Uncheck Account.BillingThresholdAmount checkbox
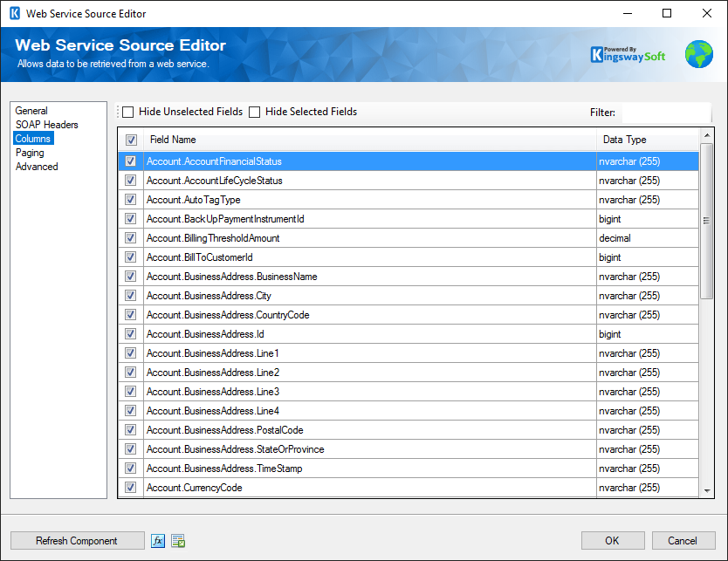The width and height of the screenshot is (728, 561). 130,237
